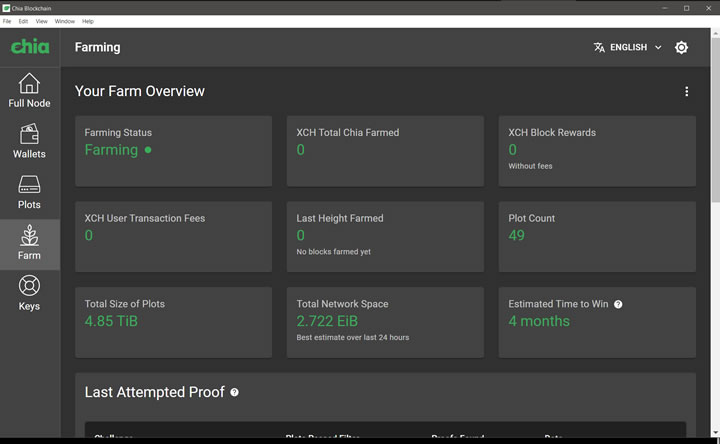Open settings via the gear icon

click(681, 47)
